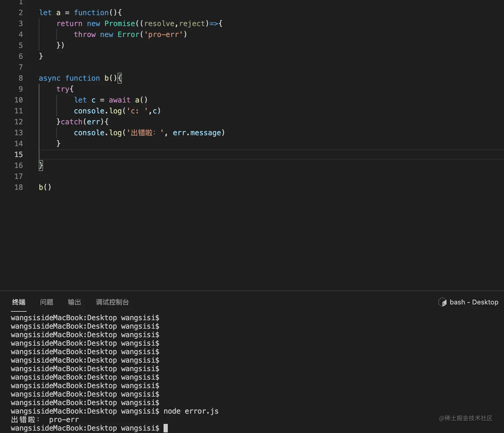The height and width of the screenshot is (433, 504).
Task: Click the 'pro-err' string inside Error()
Action: (163, 34)
